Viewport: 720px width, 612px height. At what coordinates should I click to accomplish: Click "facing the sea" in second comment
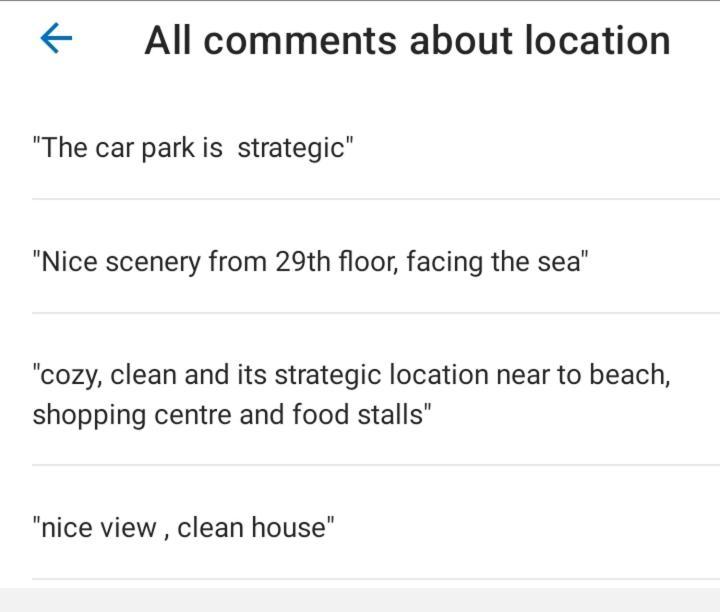(x=493, y=262)
